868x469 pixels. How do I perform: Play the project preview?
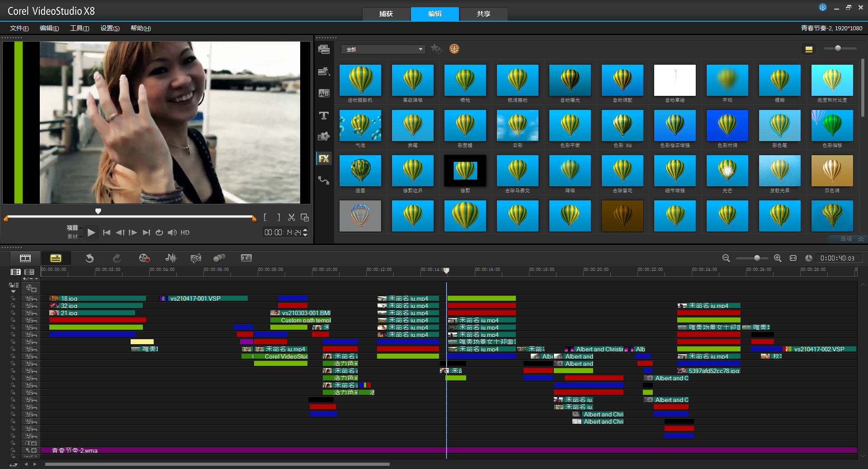(91, 232)
